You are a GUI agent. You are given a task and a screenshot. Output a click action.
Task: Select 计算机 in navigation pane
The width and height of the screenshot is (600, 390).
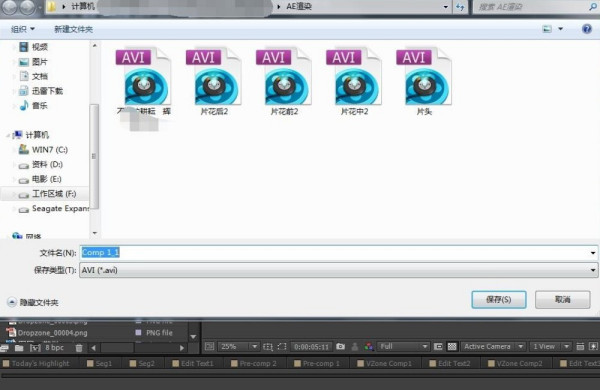click(x=31, y=135)
